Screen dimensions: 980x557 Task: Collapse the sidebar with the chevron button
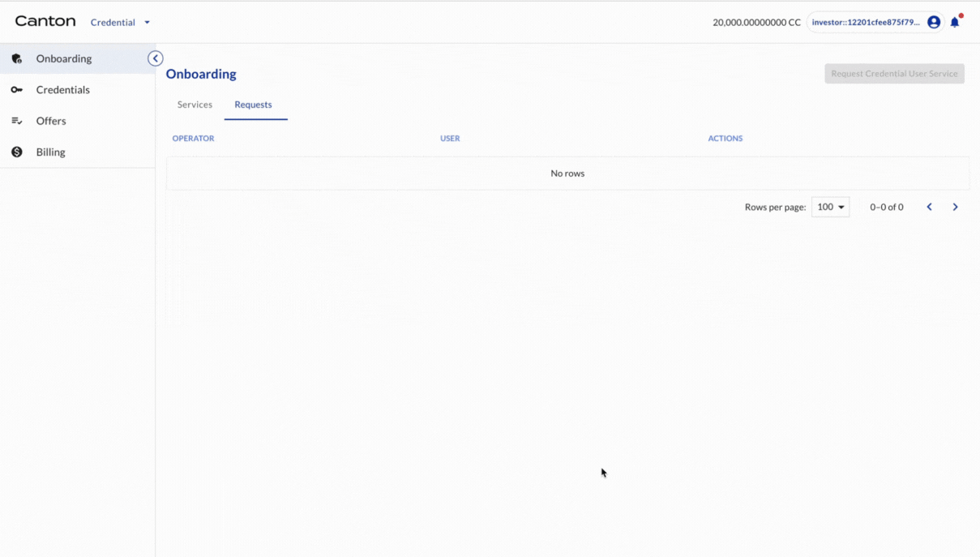tap(156, 58)
